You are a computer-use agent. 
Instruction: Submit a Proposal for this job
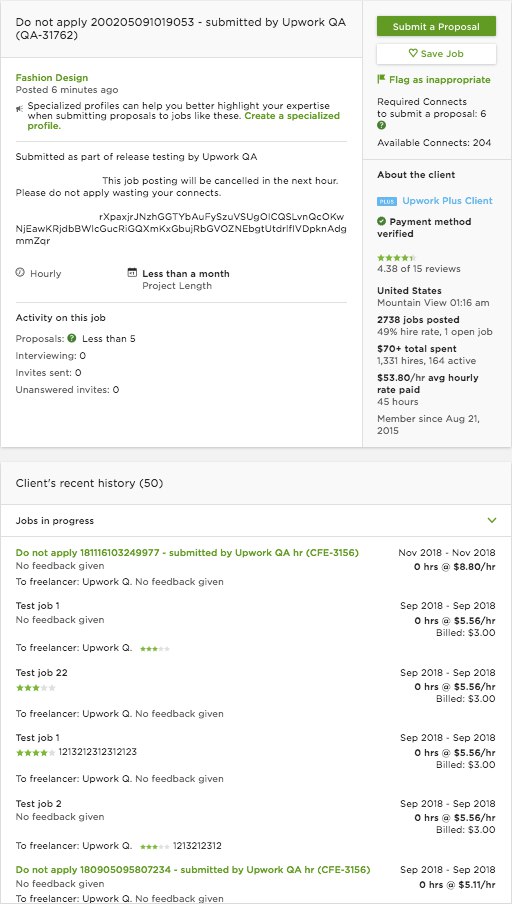pos(436,27)
